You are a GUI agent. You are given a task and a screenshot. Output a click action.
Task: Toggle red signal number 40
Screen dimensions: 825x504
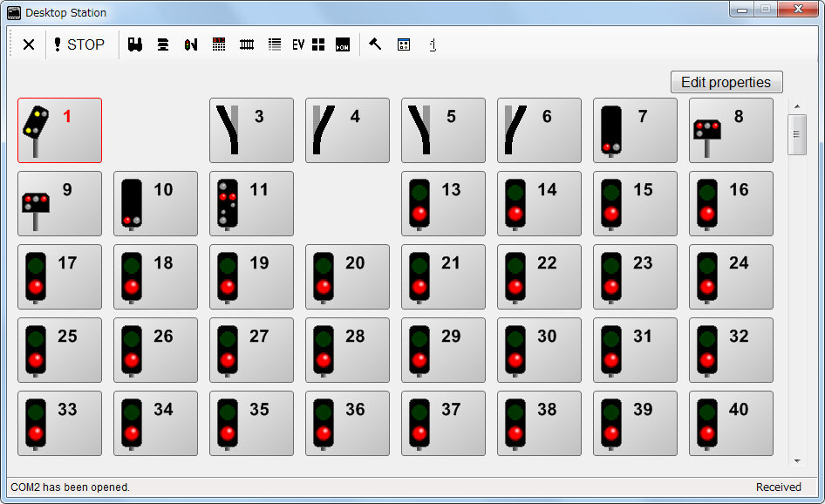[x=731, y=423]
